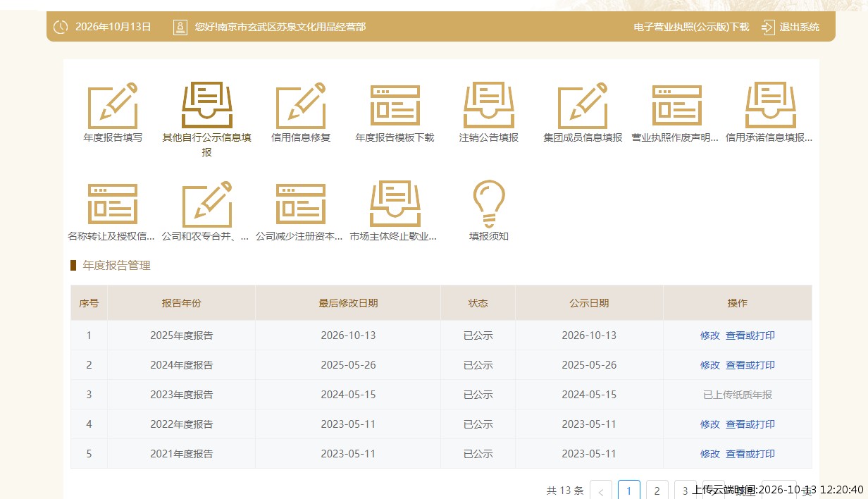This screenshot has width=868, height=499.
Task: Click the 年度报告管理 section heading
Action: click(x=117, y=266)
